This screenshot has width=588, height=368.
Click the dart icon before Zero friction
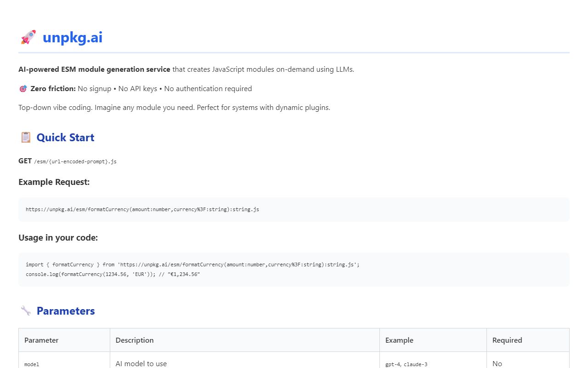(x=23, y=88)
